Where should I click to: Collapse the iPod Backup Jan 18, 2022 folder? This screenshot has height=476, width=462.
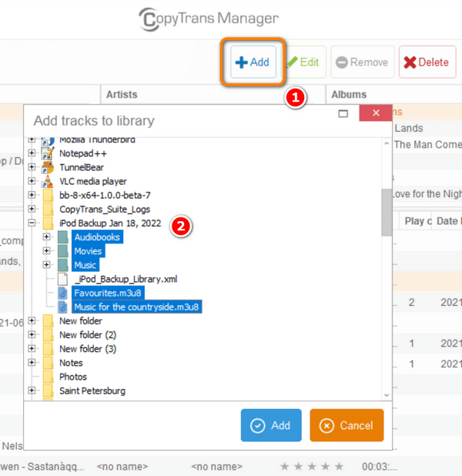pyautogui.click(x=32, y=223)
